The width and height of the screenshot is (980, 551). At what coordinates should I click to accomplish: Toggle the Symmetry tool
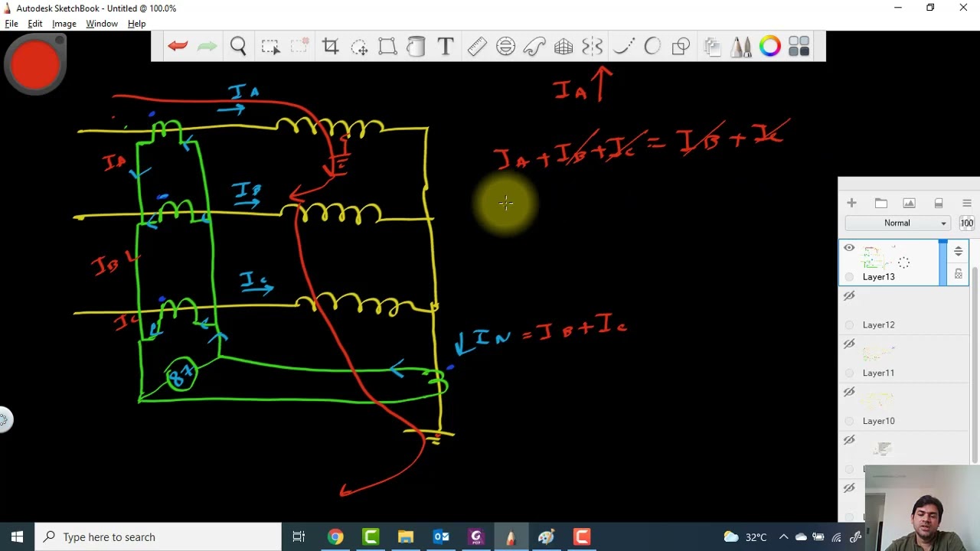pos(593,47)
